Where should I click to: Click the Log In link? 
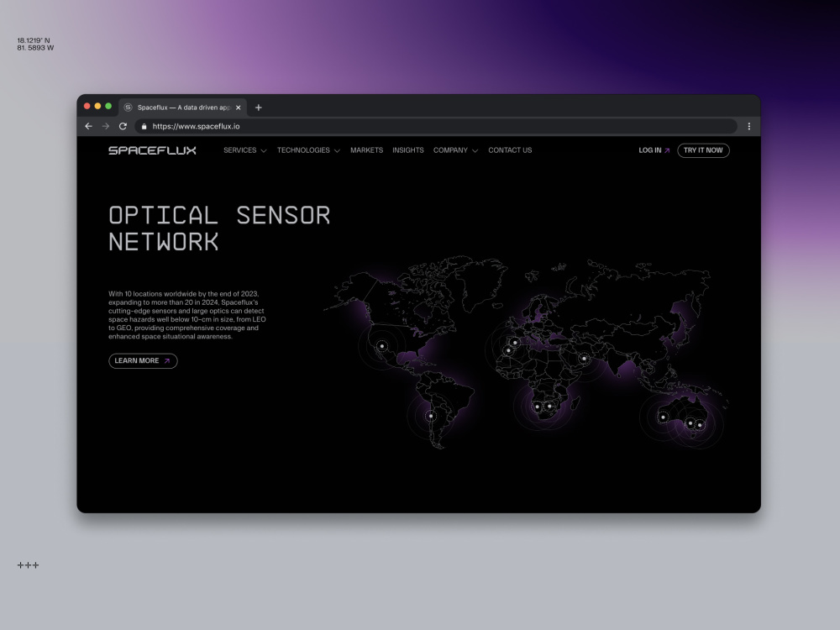[x=654, y=150]
